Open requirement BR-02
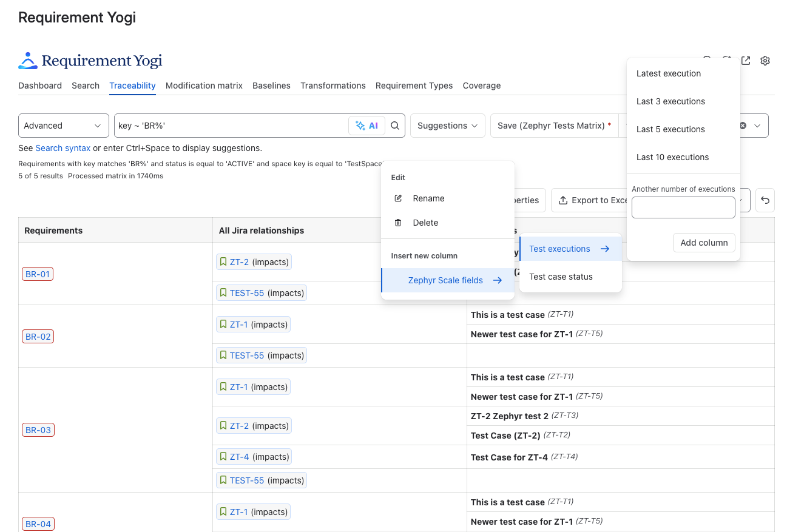Screen dimensions: 787x532 click(38, 337)
